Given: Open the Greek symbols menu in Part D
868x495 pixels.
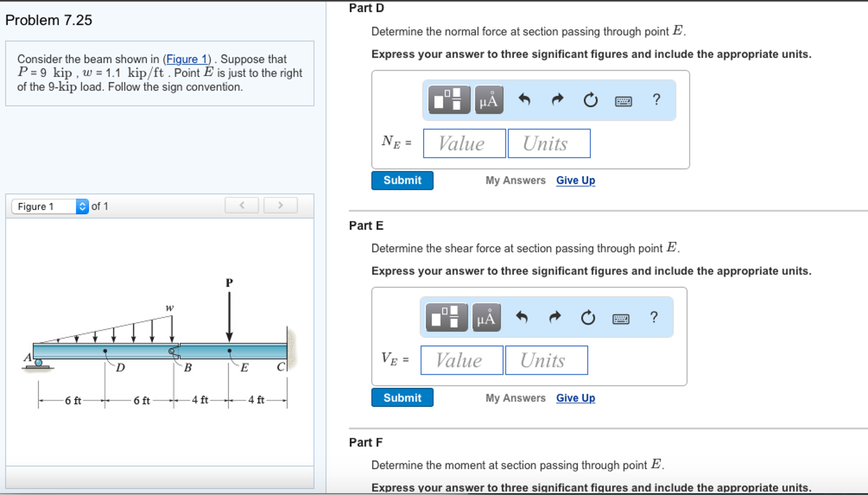Looking at the screenshot, I should click(489, 100).
